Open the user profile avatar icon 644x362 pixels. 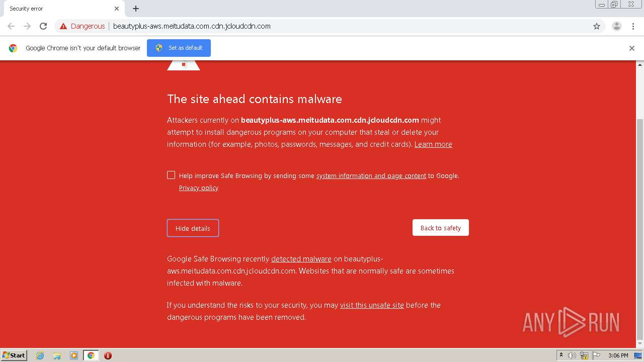point(617,26)
